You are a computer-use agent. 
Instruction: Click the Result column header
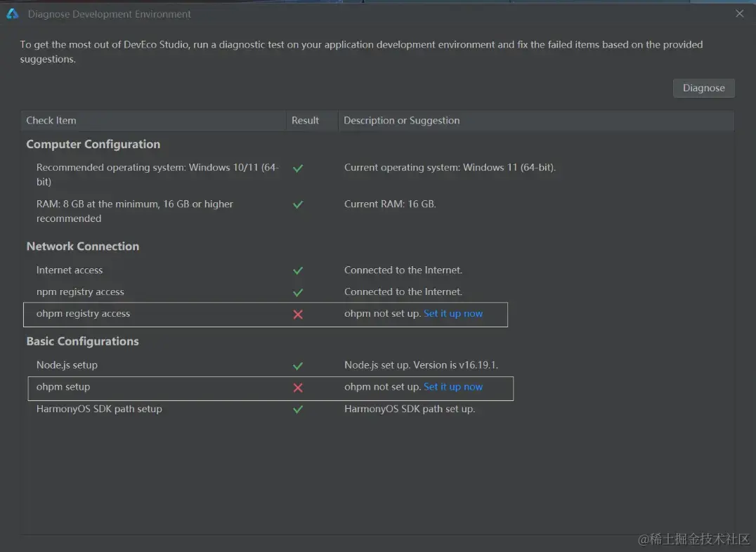[x=305, y=121]
